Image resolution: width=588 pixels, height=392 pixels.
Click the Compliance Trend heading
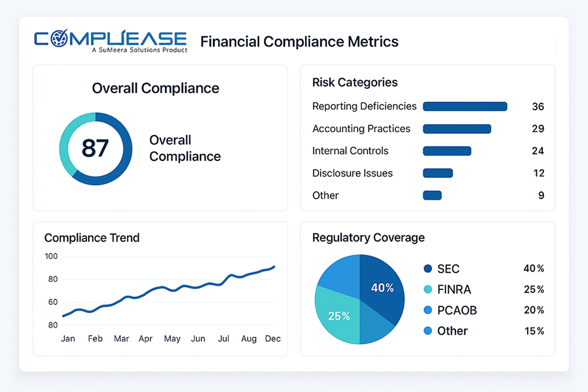pos(92,238)
